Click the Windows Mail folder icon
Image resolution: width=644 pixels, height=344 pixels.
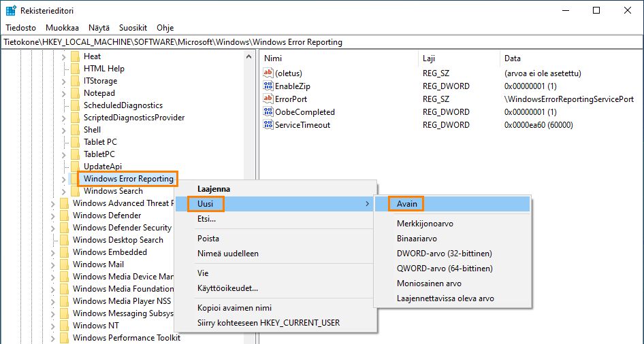tap(64, 264)
